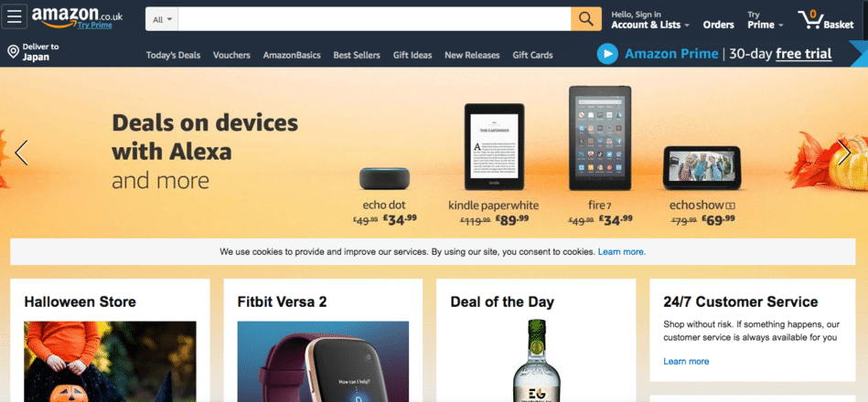
Task: Click the magnifying glass search button
Action: coord(586,19)
